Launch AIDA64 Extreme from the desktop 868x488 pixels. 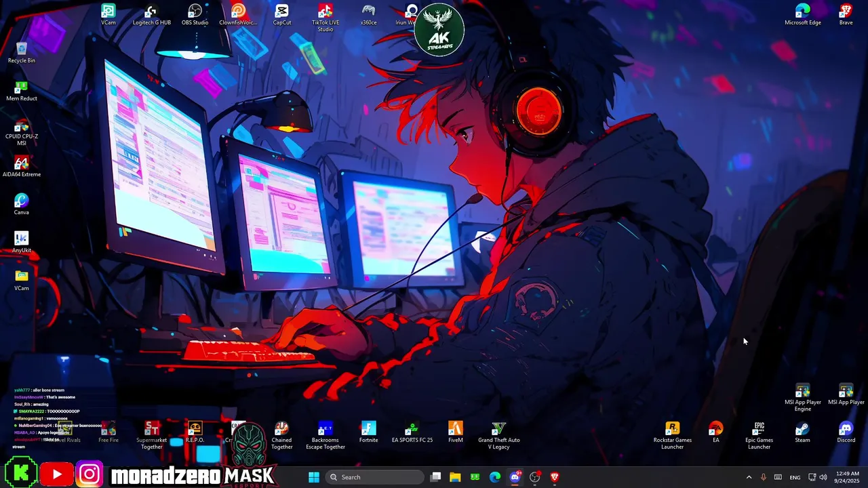click(22, 167)
